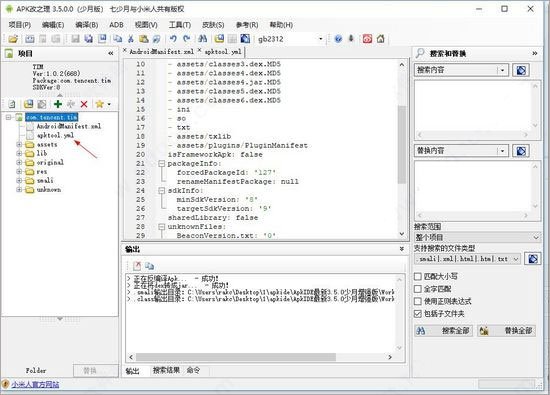Click the open project folder toolbar icon
The width and height of the screenshot is (550, 395).
click(13, 39)
